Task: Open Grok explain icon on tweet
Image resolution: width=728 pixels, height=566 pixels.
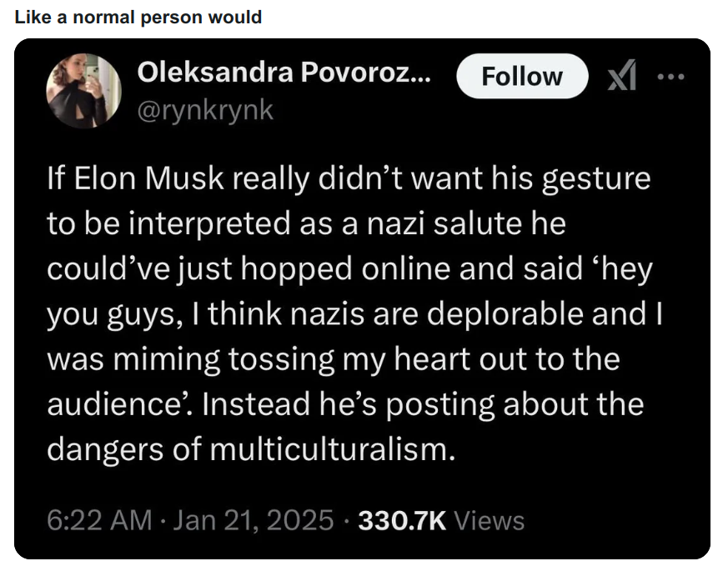Action: [x=621, y=77]
